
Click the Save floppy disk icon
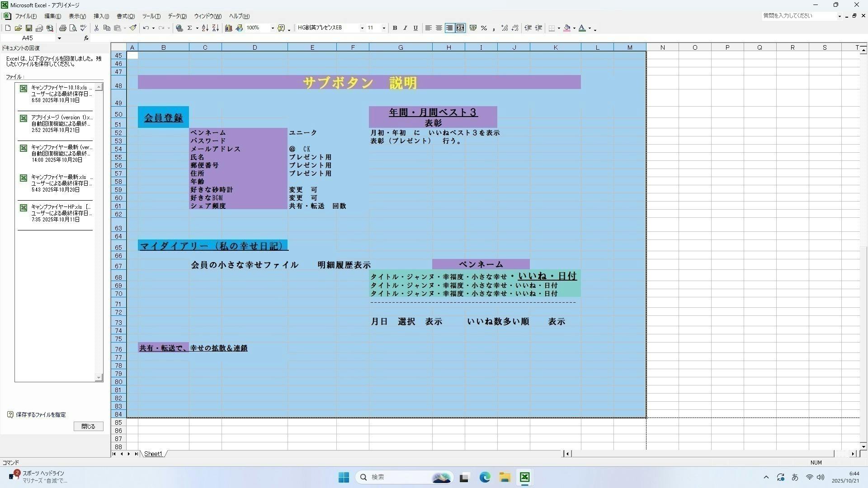(28, 28)
